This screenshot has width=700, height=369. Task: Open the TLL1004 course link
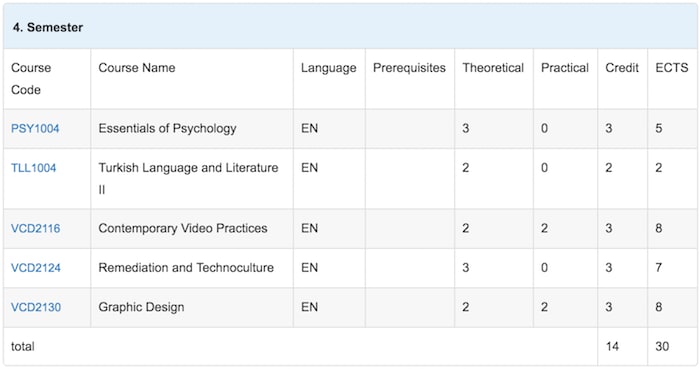pos(33,168)
